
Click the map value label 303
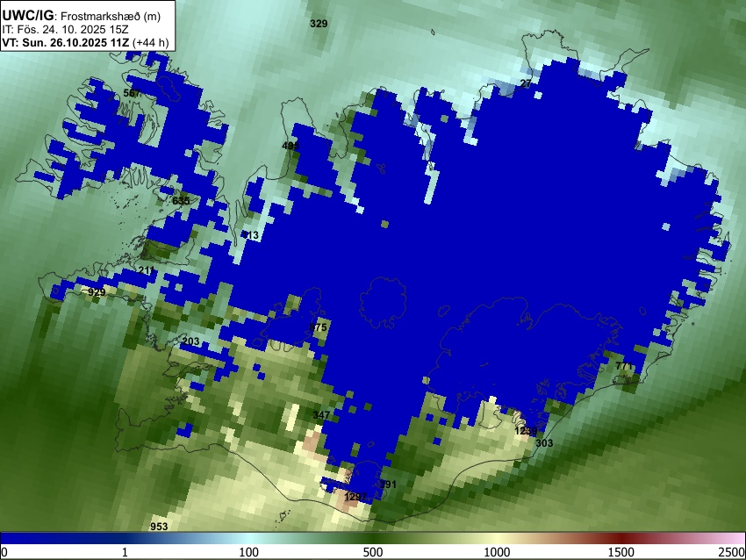(x=544, y=443)
